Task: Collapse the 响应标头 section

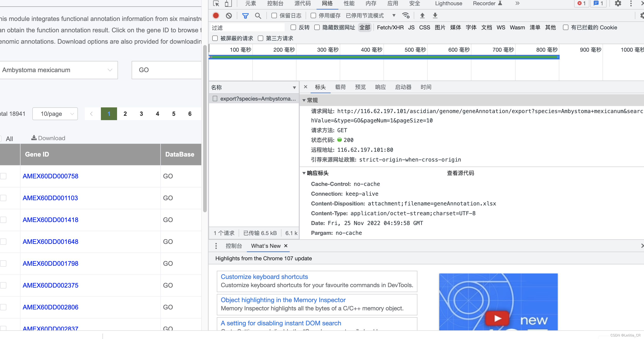Action: [x=304, y=173]
